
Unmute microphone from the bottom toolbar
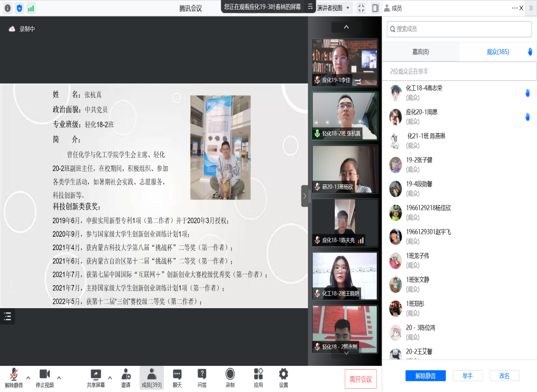(x=14, y=378)
